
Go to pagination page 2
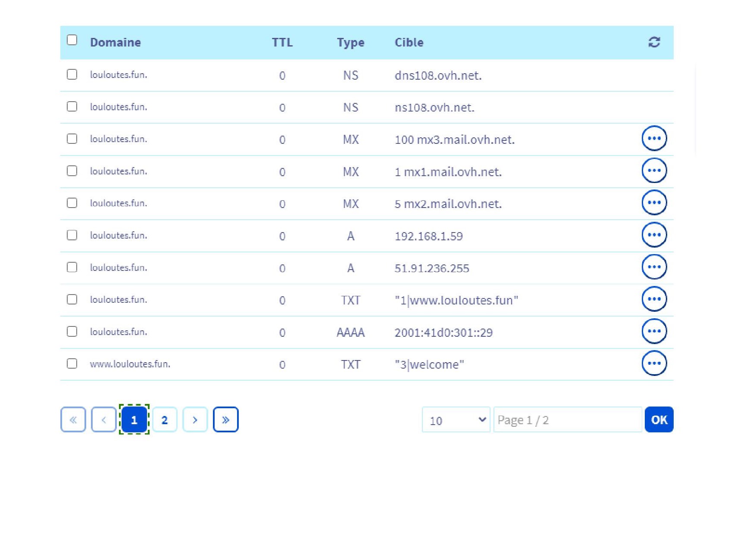tap(165, 420)
